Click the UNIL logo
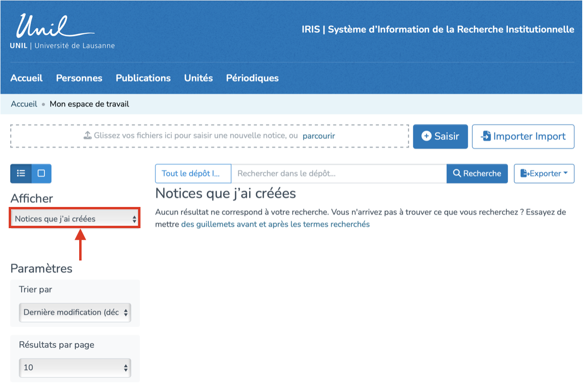588x384 pixels. click(62, 32)
